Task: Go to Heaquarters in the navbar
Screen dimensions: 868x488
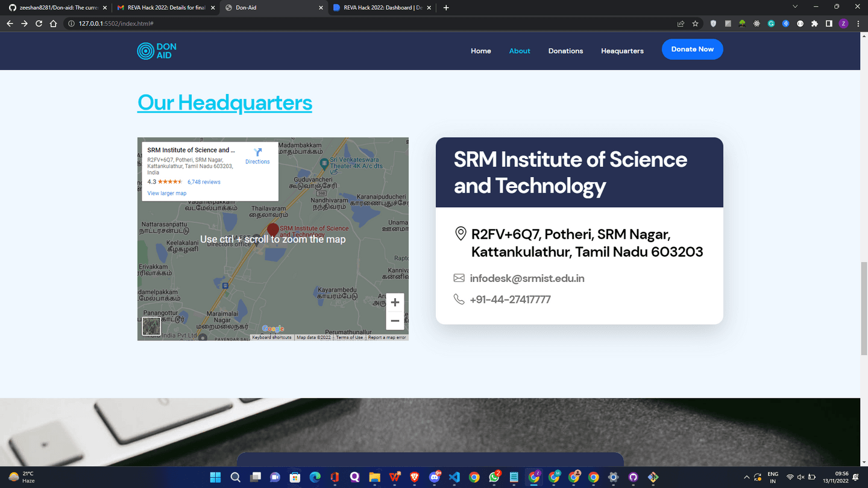Action: (x=622, y=51)
